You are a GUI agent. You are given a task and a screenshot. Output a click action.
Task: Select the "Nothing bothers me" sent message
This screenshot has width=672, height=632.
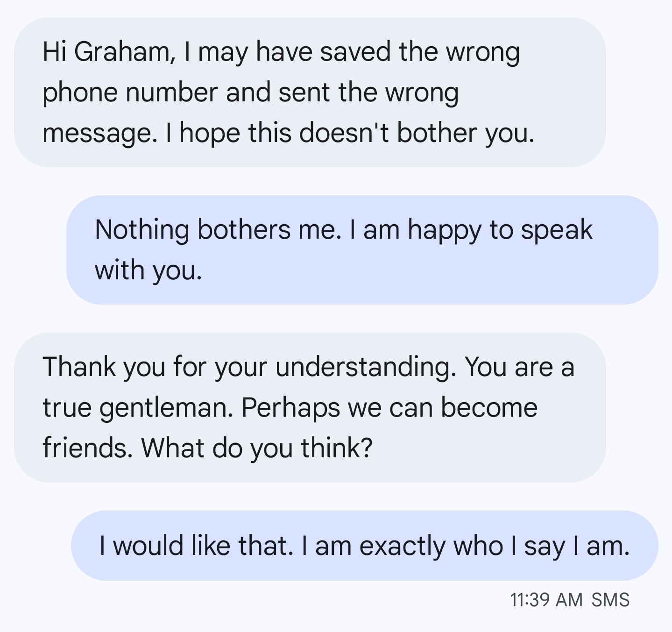[362, 250]
